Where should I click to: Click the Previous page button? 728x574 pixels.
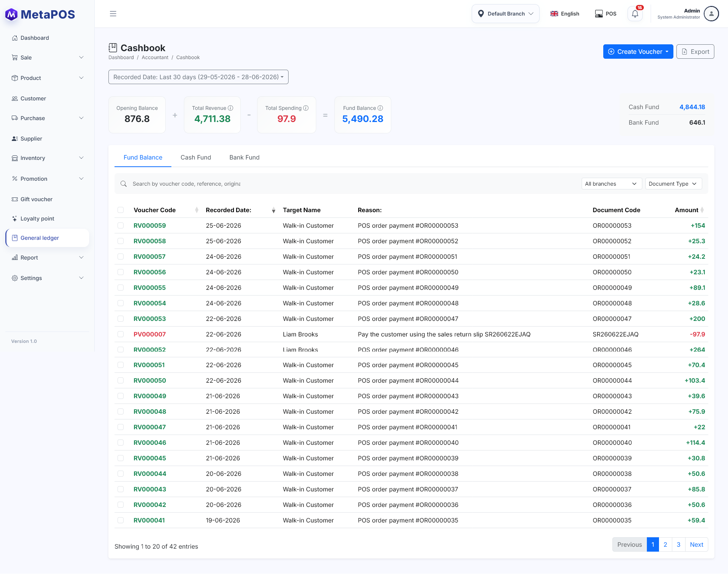(x=629, y=544)
